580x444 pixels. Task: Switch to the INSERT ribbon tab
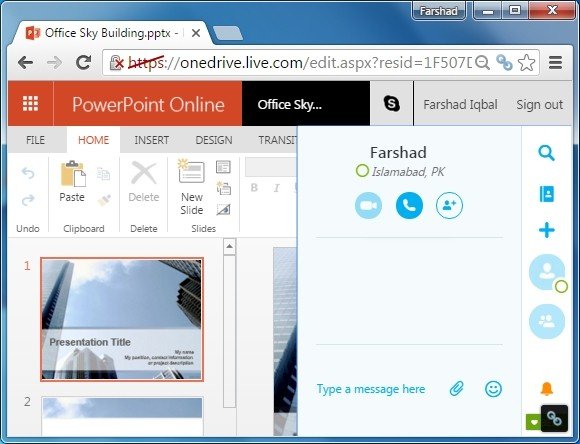coord(152,140)
